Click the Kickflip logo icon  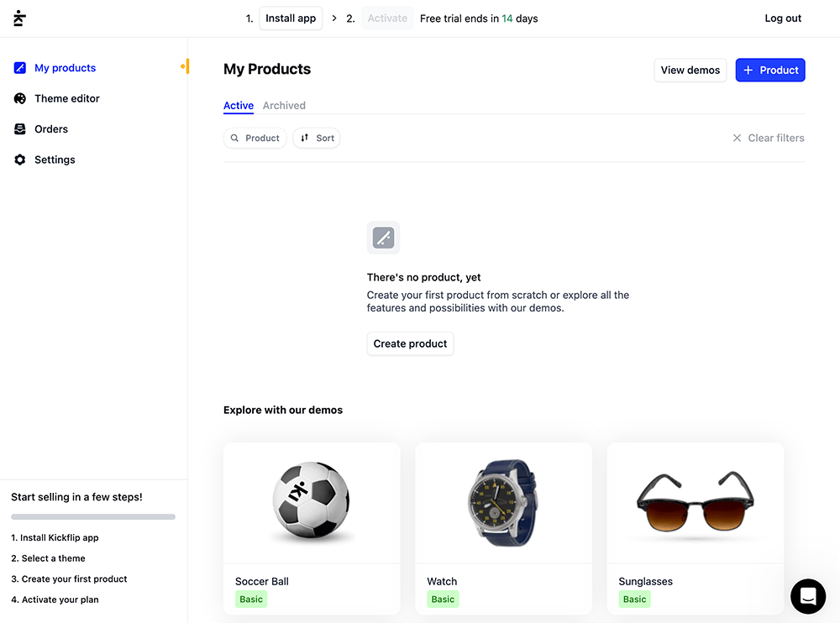tap(19, 18)
